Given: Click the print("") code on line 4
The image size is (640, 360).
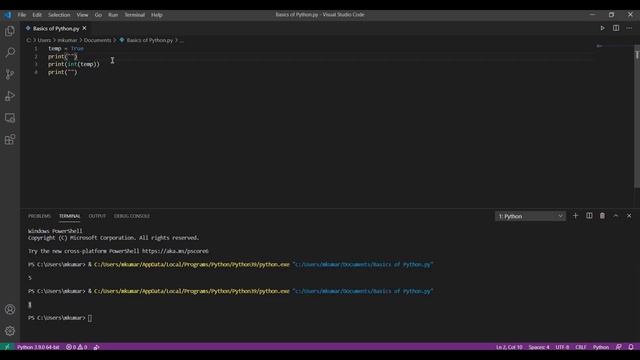Looking at the screenshot, I should click(x=62, y=72).
